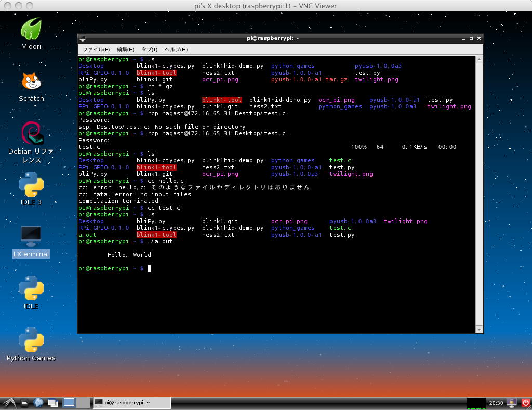The width and height of the screenshot is (532, 410).
Task: Open the 編集(E) menu
Action: pyautogui.click(x=125, y=49)
